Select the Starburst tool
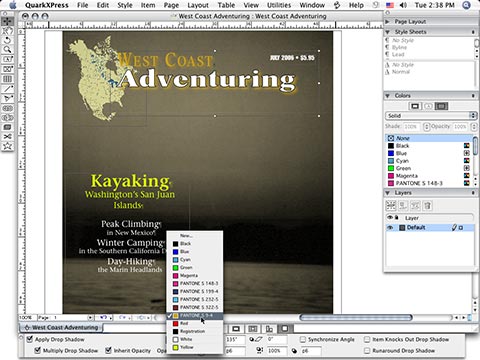The image size is (480, 360). click(7, 146)
